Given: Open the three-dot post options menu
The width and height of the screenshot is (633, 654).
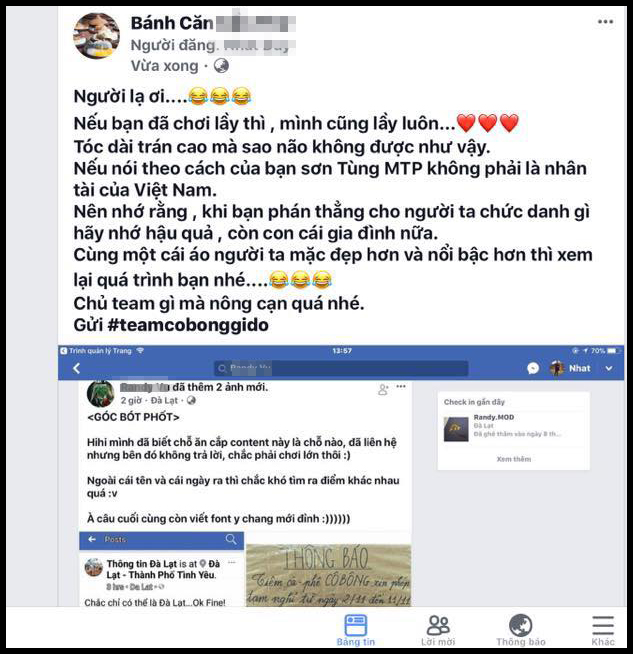Looking at the screenshot, I should (605, 22).
